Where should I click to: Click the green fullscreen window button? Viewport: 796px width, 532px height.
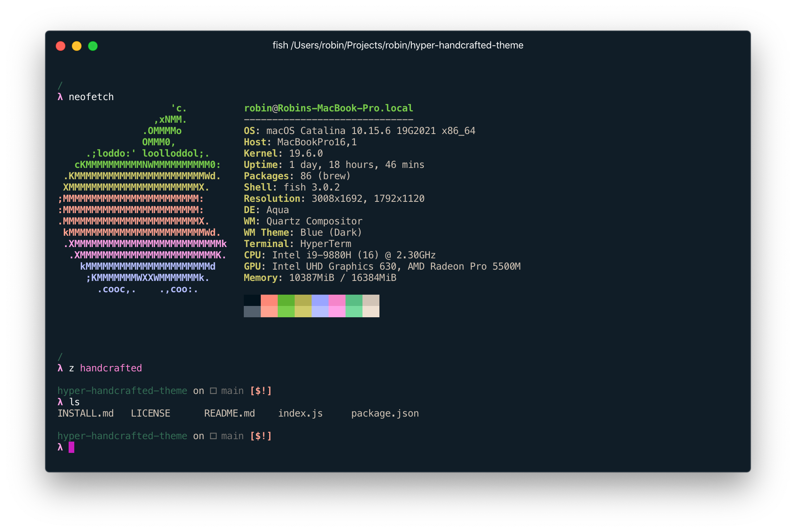[93, 46]
